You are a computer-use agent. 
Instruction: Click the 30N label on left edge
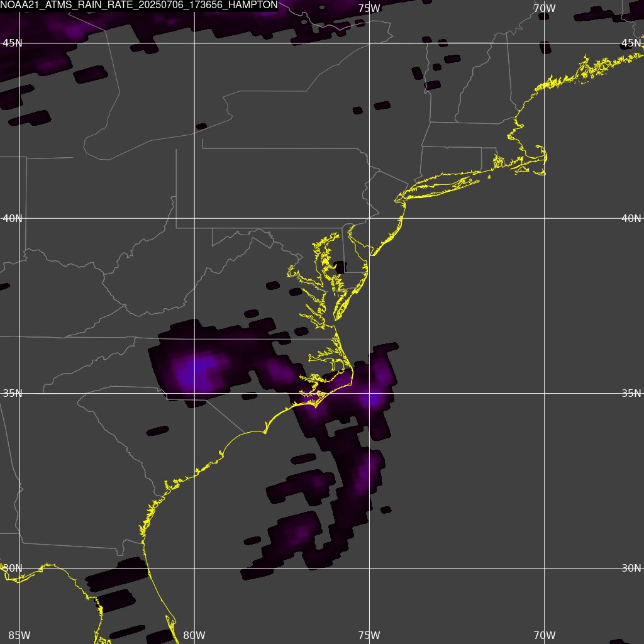coord(13,568)
